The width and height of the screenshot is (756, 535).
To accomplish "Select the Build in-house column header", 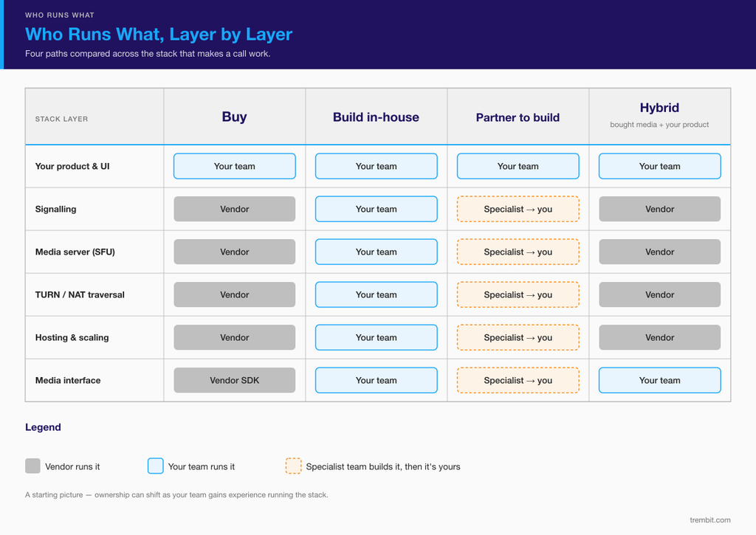I will 376,117.
